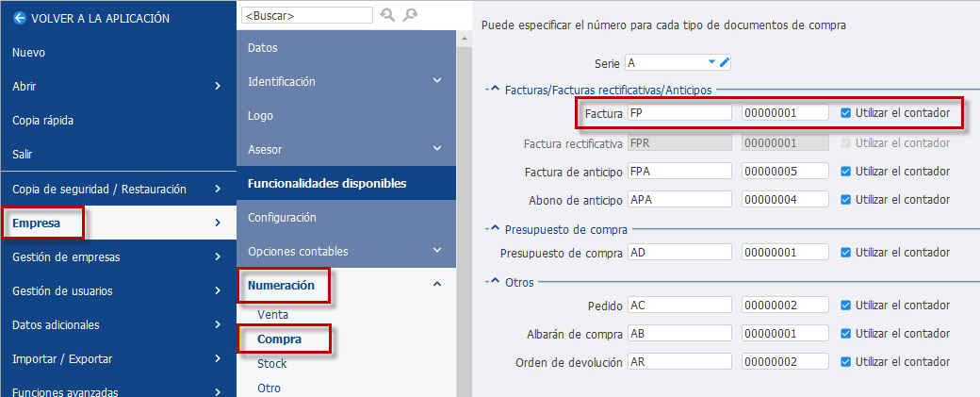Select Venta under Numeración

[x=272, y=314]
